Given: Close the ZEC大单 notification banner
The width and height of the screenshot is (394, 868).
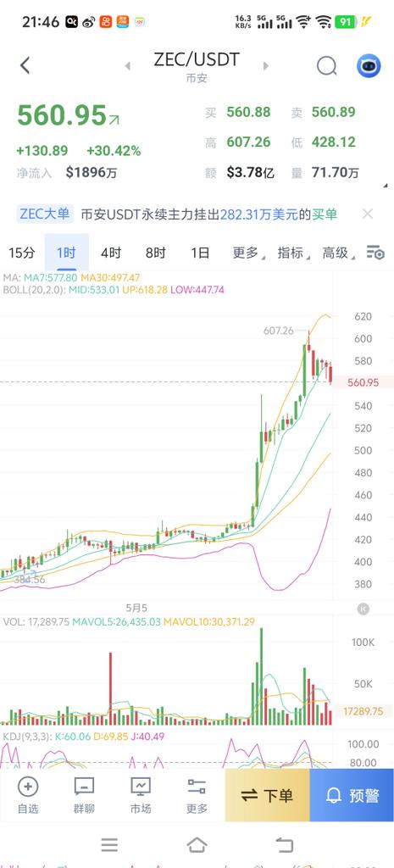Looking at the screenshot, I should pos(368,214).
